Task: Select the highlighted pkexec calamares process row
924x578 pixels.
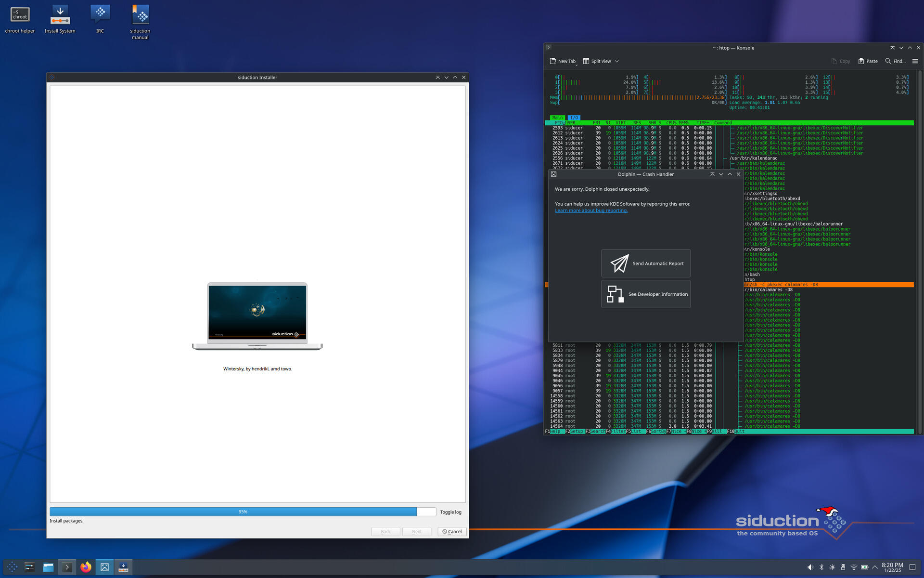Action: point(828,285)
